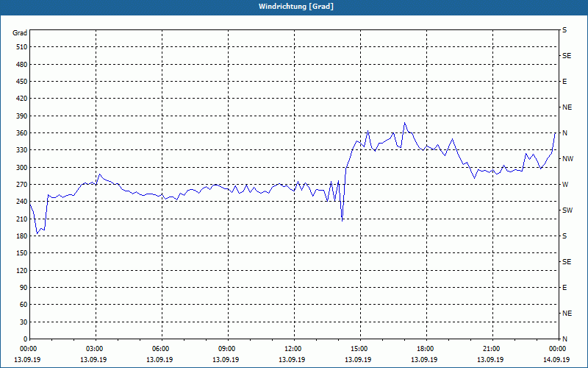Click the E compass label level with 450

pyautogui.click(x=564, y=82)
